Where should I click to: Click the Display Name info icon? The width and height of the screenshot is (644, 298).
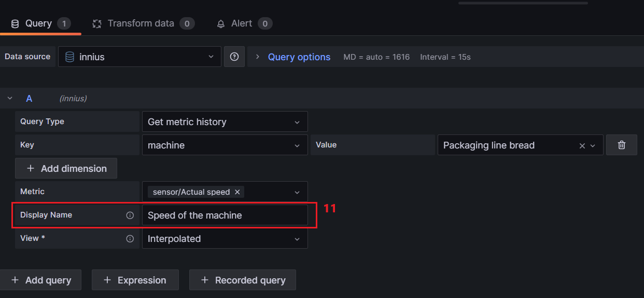pos(130,215)
